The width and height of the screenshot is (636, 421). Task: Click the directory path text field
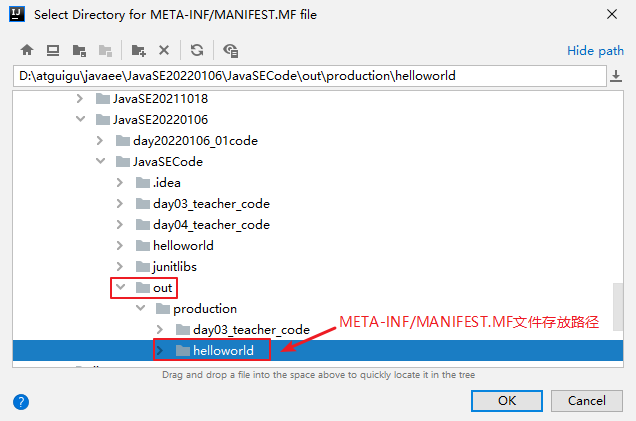300,76
